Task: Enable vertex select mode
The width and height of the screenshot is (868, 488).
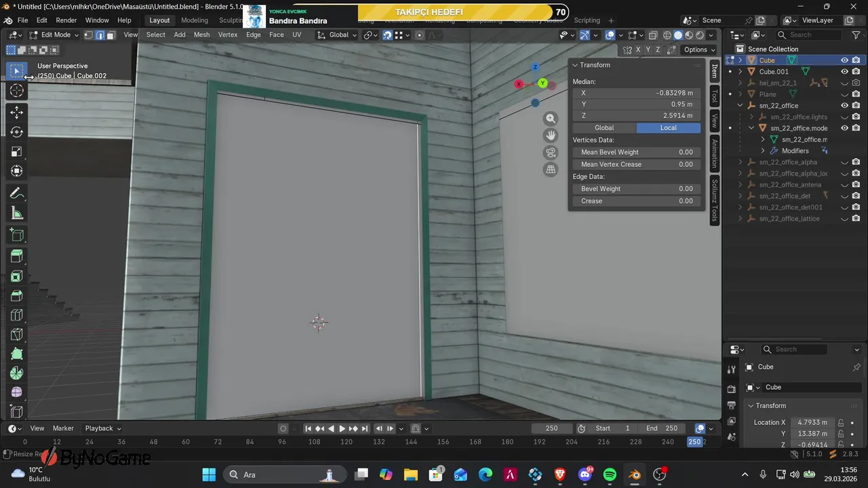Action: click(88, 35)
